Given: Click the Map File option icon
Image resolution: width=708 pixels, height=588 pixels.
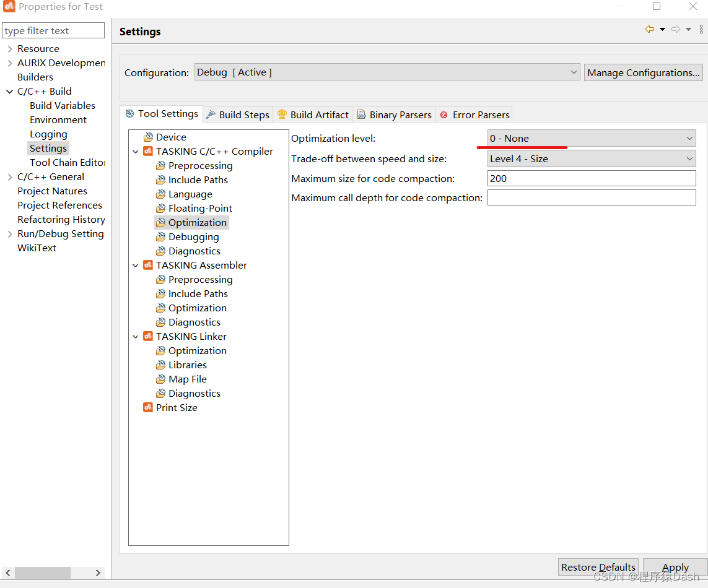Looking at the screenshot, I should pos(161,379).
